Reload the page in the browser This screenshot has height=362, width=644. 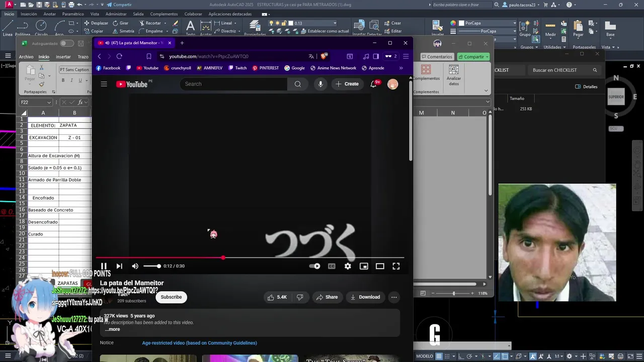point(119,56)
